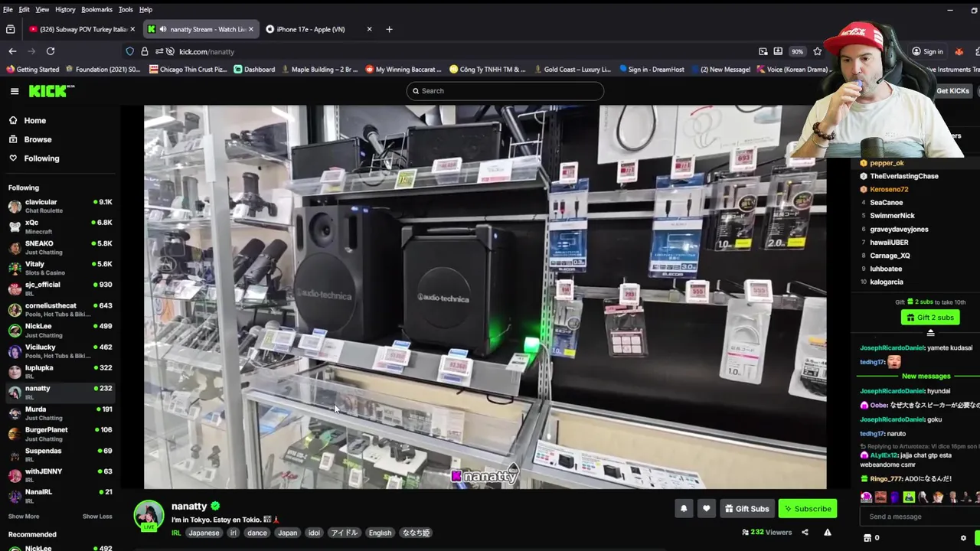The width and height of the screenshot is (980, 551).
Task: Click the Gift 2 subs button
Action: (930, 318)
